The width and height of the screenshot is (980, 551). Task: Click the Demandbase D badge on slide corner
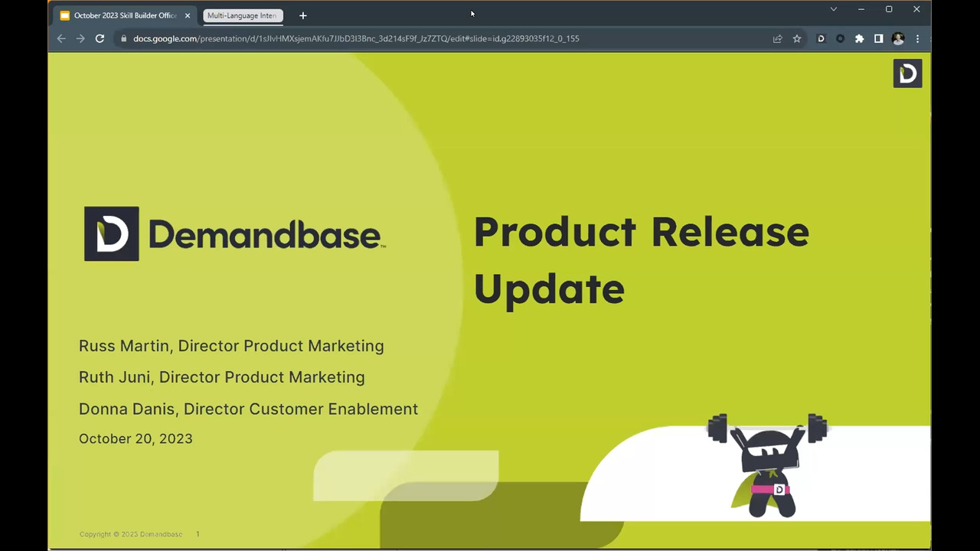pyautogui.click(x=907, y=73)
